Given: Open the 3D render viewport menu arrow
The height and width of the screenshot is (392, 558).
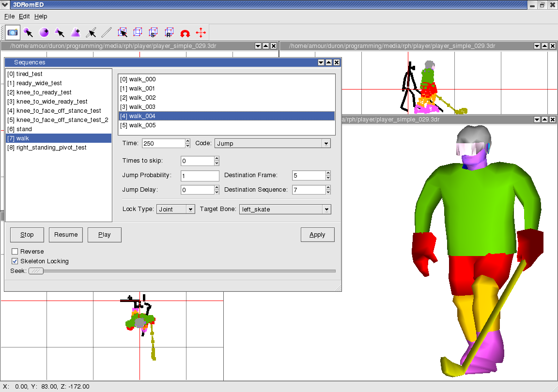Looking at the screenshot, I should [537, 120].
